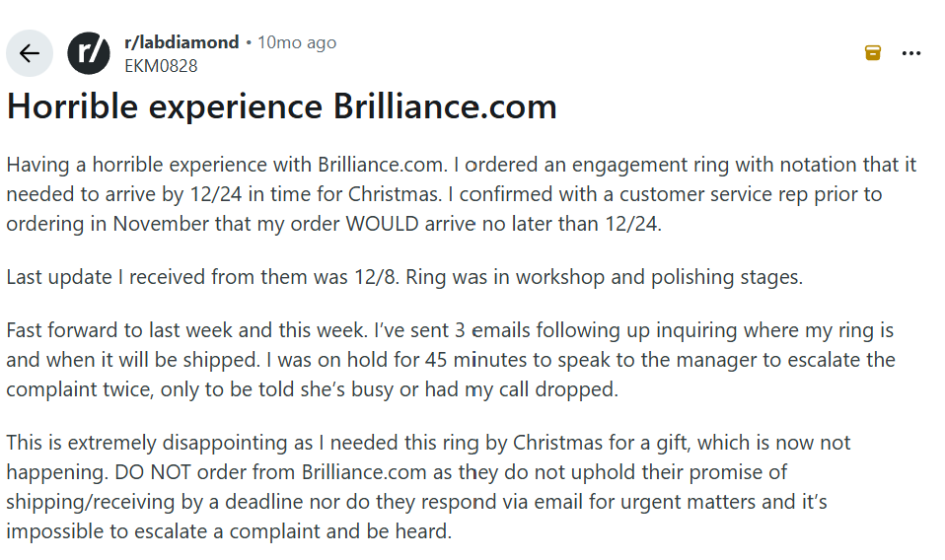This screenshot has width=945, height=560.
Task: Click the capitalized word "WOULD"
Action: pyautogui.click(x=382, y=223)
